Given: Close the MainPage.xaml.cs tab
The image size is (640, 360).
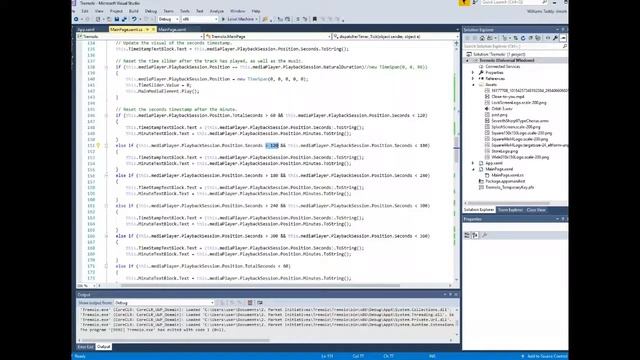Looking at the screenshot, I should [153, 29].
